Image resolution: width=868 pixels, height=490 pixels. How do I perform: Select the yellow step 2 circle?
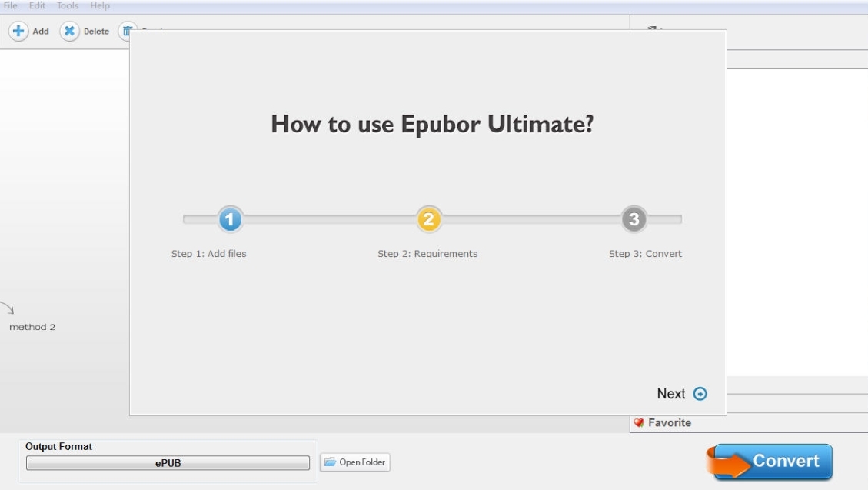tap(428, 219)
